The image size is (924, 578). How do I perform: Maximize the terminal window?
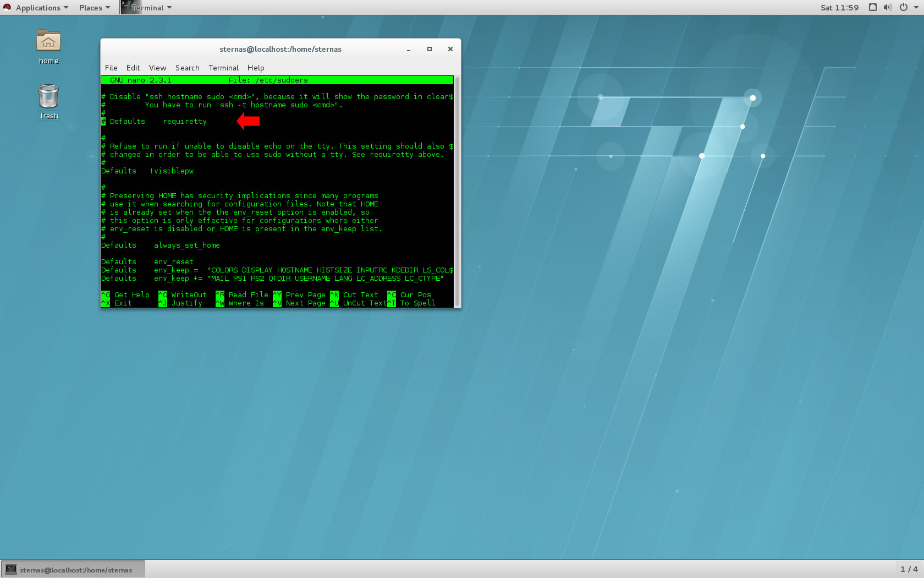pos(430,49)
